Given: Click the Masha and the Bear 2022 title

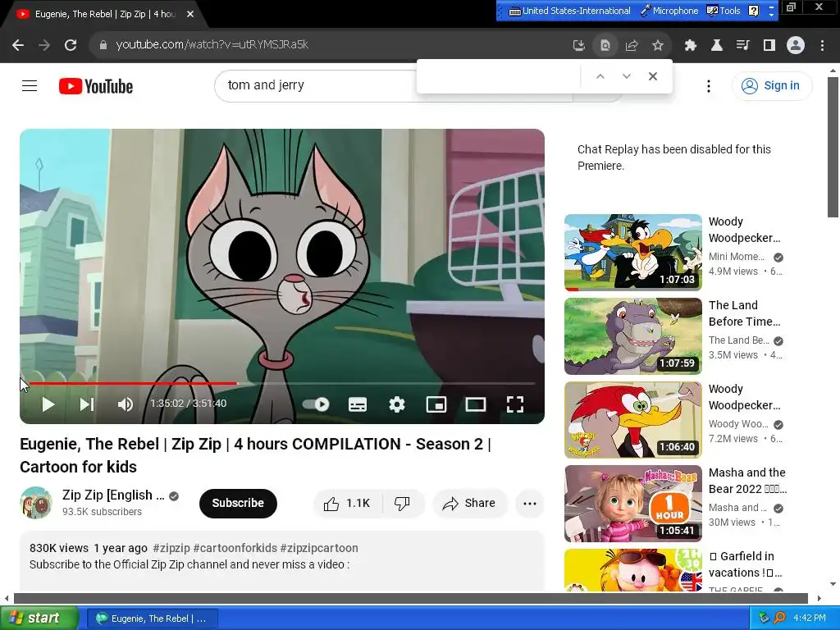Looking at the screenshot, I should click(x=747, y=481).
